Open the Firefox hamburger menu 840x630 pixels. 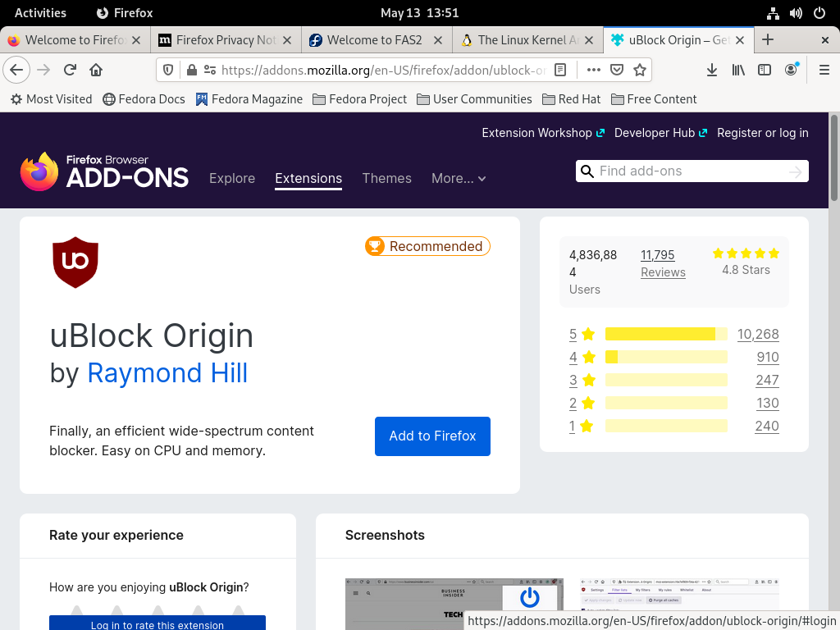[x=824, y=70]
